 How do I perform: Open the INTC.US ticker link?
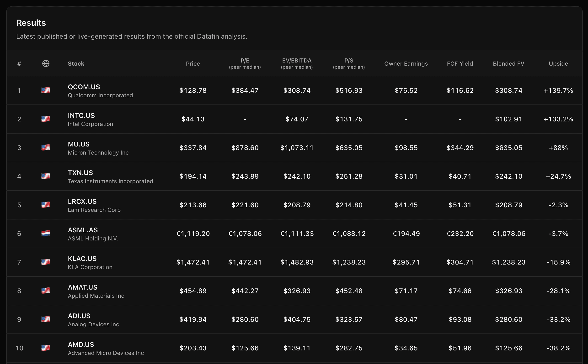coord(81,115)
